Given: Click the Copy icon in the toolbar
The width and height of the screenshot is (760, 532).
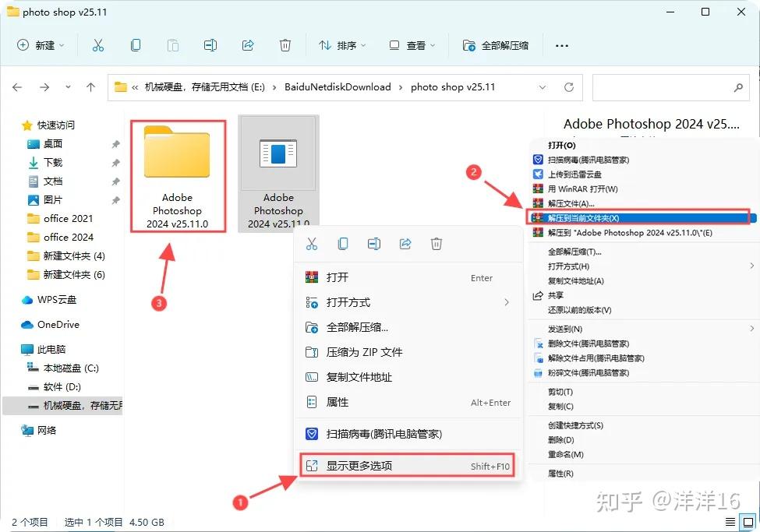Looking at the screenshot, I should [136, 45].
